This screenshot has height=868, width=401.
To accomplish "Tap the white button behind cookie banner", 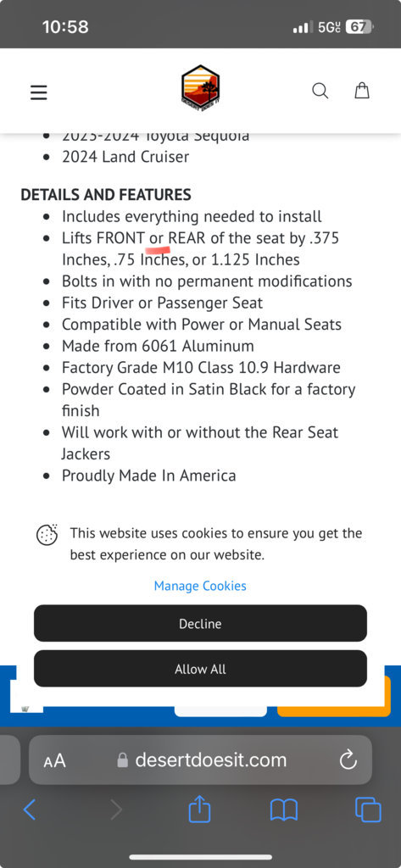I will click(x=220, y=711).
